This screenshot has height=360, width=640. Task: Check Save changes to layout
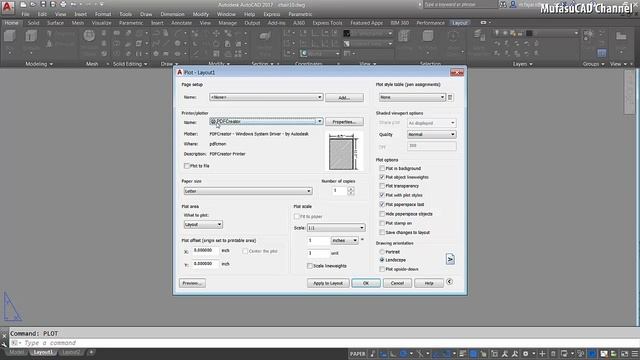pyautogui.click(x=382, y=232)
